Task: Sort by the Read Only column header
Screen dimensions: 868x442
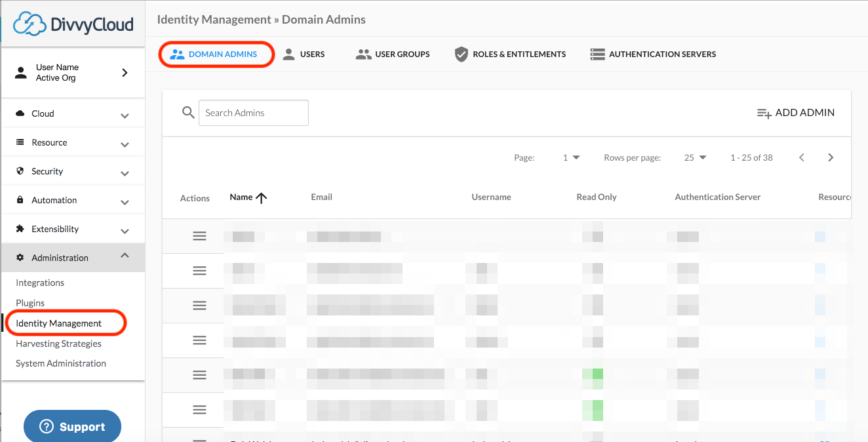Action: coord(597,197)
